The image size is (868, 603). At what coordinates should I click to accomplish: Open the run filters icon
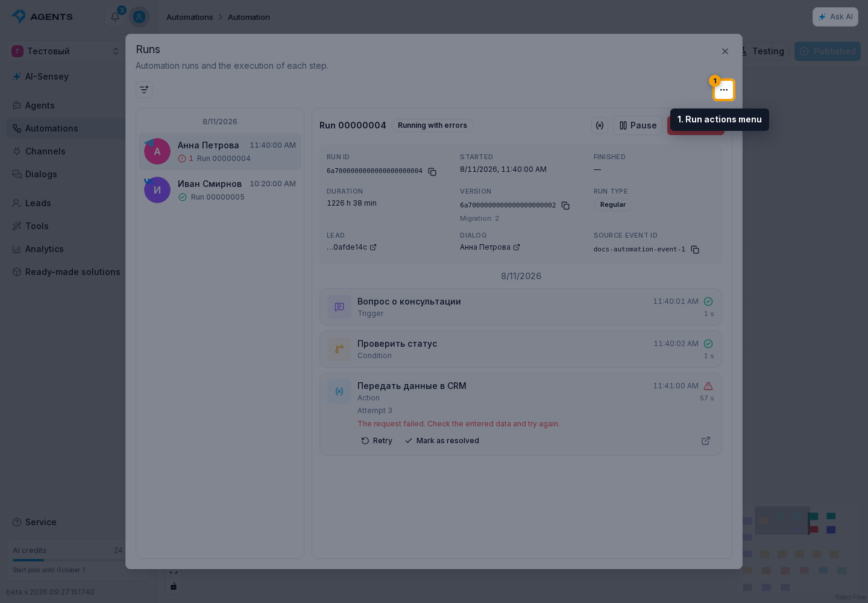coord(144,90)
